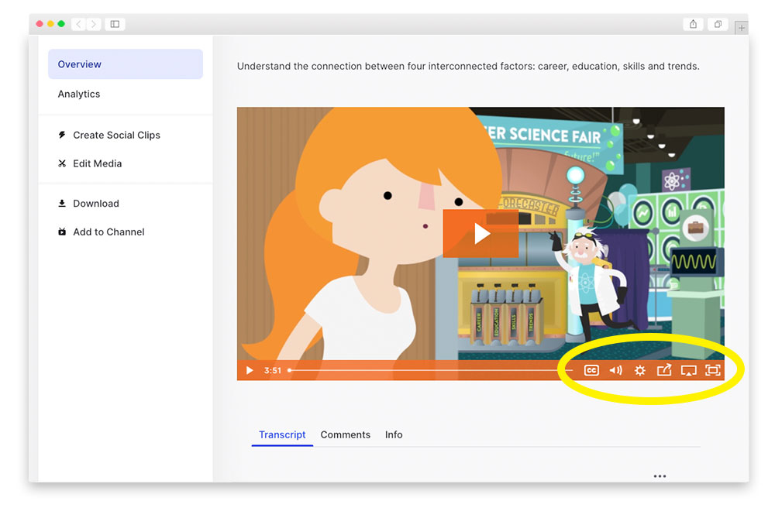Click the channel icon beside Add to Channel
The image size is (775, 532).
62,232
